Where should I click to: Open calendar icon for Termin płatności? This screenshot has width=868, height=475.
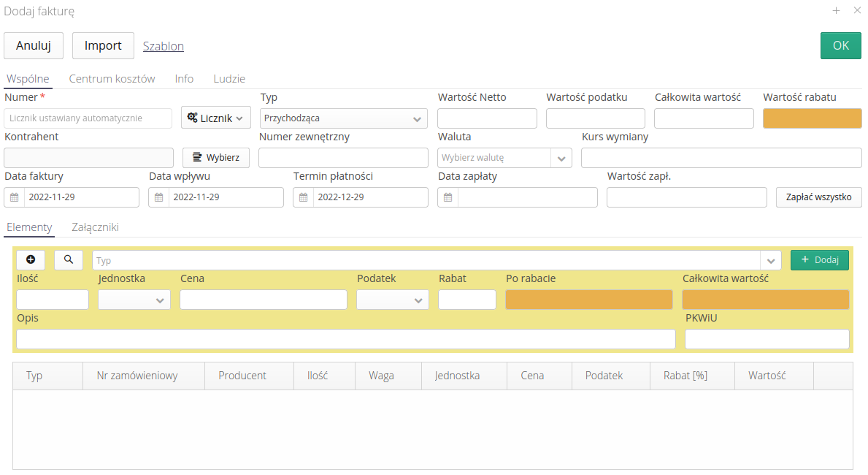(x=303, y=197)
